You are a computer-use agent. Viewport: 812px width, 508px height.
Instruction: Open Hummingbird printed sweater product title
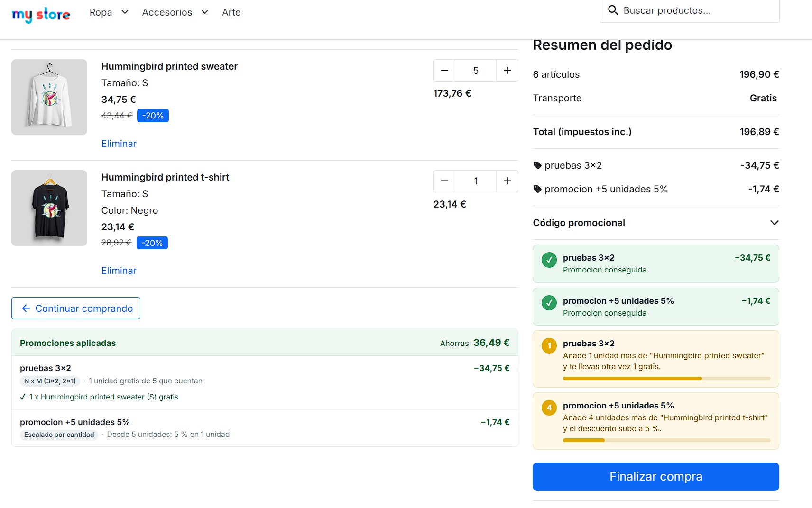(169, 66)
